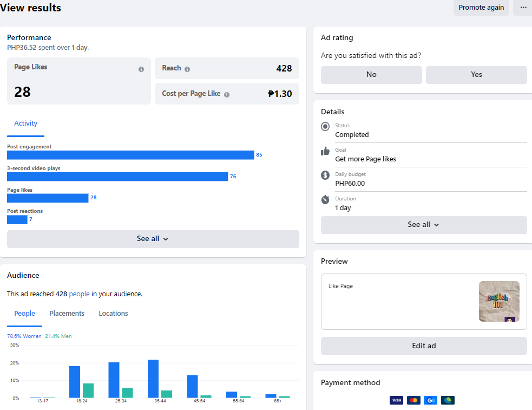Click the Like Page preview card text

(x=340, y=286)
